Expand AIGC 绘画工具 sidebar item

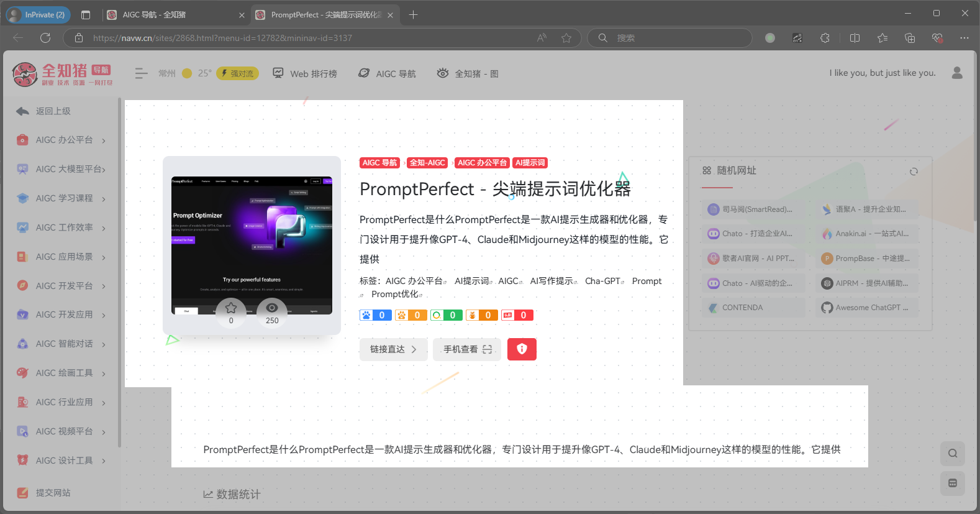pyautogui.click(x=61, y=373)
